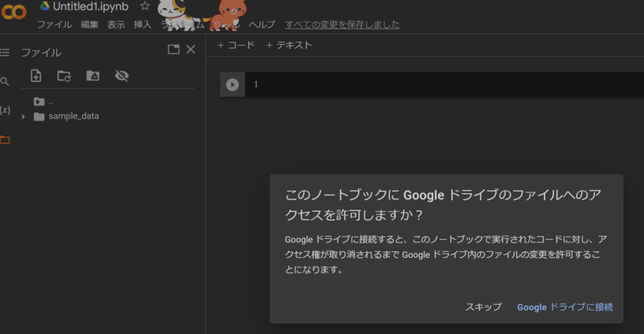Image resolution: width=644 pixels, height=334 pixels.
Task: Add a new text cell with + テキスト
Action: click(x=289, y=45)
